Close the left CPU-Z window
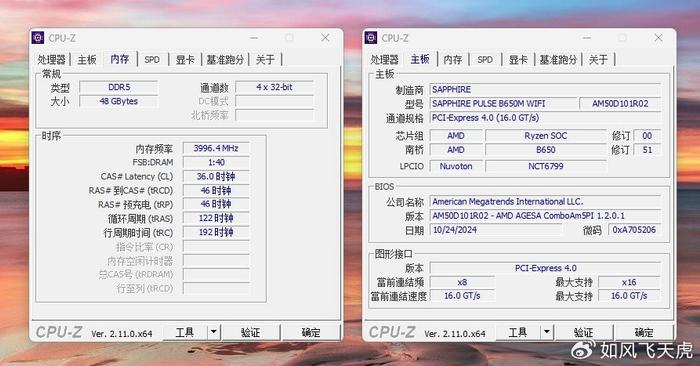Screen dimensions: 700x366 (x=325, y=38)
